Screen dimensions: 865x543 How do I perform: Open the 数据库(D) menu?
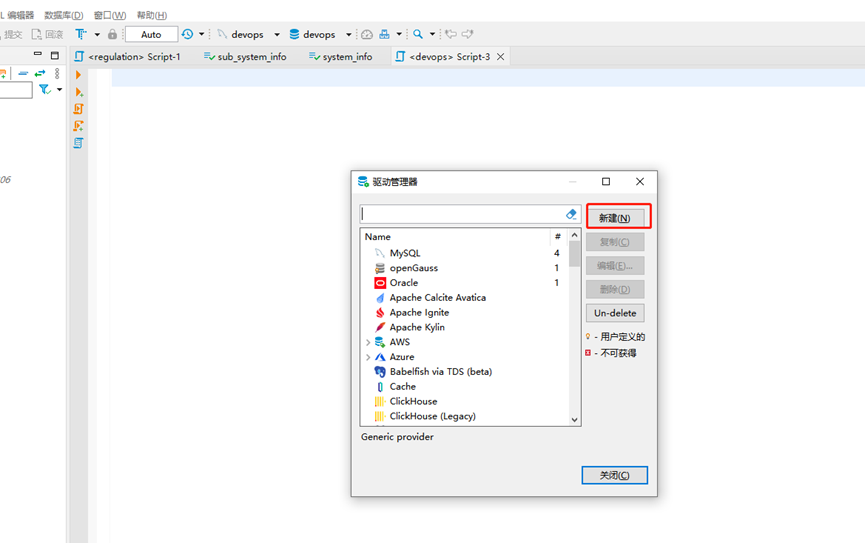tap(63, 15)
